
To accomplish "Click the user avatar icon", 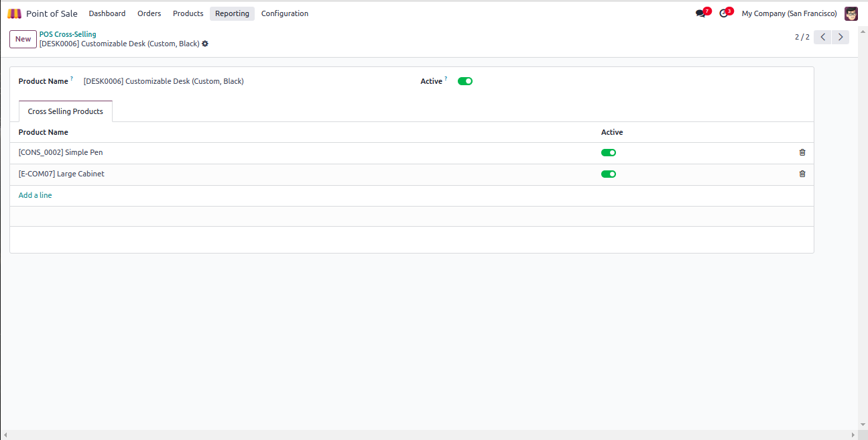I will [x=851, y=13].
